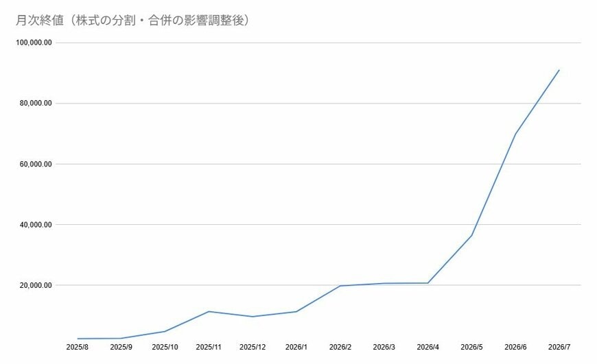Select the 40,000.00 y-axis label
This screenshot has width=597, height=364.
click(x=36, y=224)
